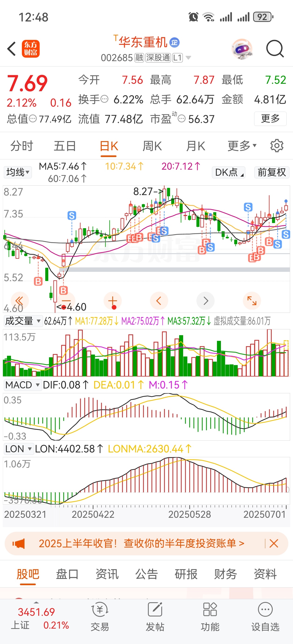The image size is (293, 644).
Task: Switch to 周K chart tab
Action: coord(152,146)
